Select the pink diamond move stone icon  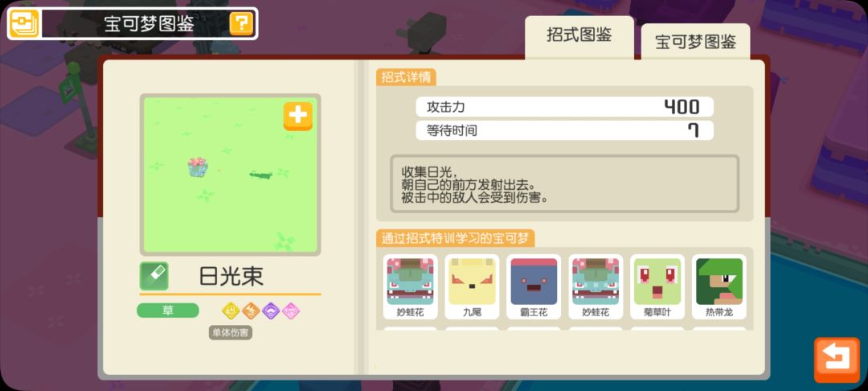pos(291,311)
